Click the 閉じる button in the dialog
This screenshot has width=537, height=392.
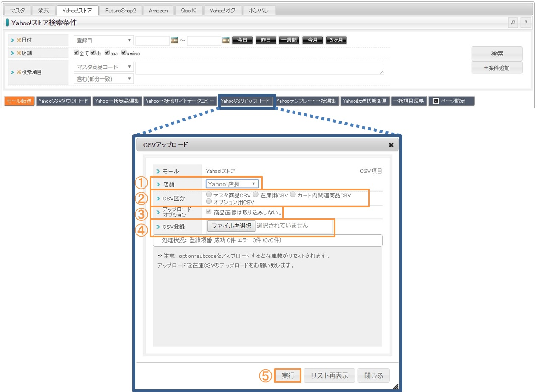[x=374, y=376]
